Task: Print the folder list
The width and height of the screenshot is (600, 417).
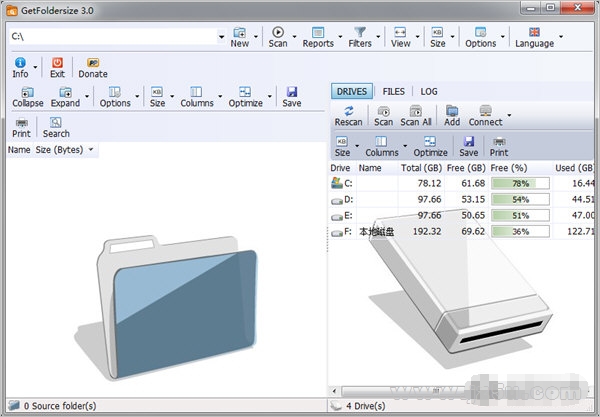Action: (21, 127)
